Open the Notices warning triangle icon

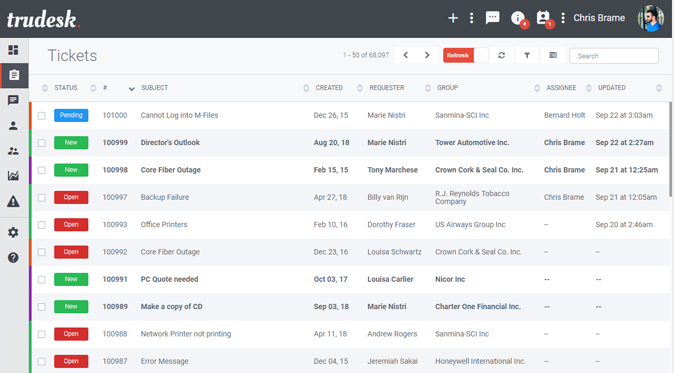[x=13, y=201]
